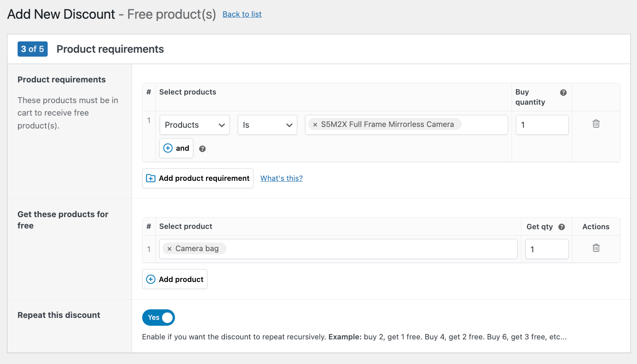The height and width of the screenshot is (364, 637).
Task: Edit the Buy quantity value
Action: 542,125
